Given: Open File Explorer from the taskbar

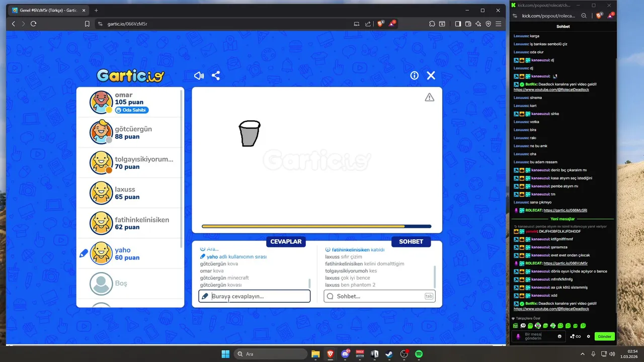Looking at the screenshot, I should click(315, 354).
